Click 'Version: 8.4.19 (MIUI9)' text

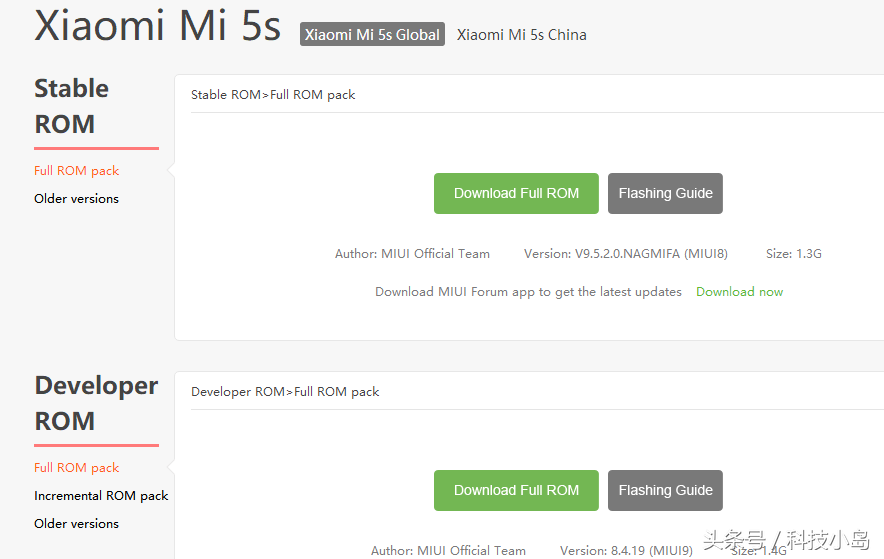tap(626, 551)
